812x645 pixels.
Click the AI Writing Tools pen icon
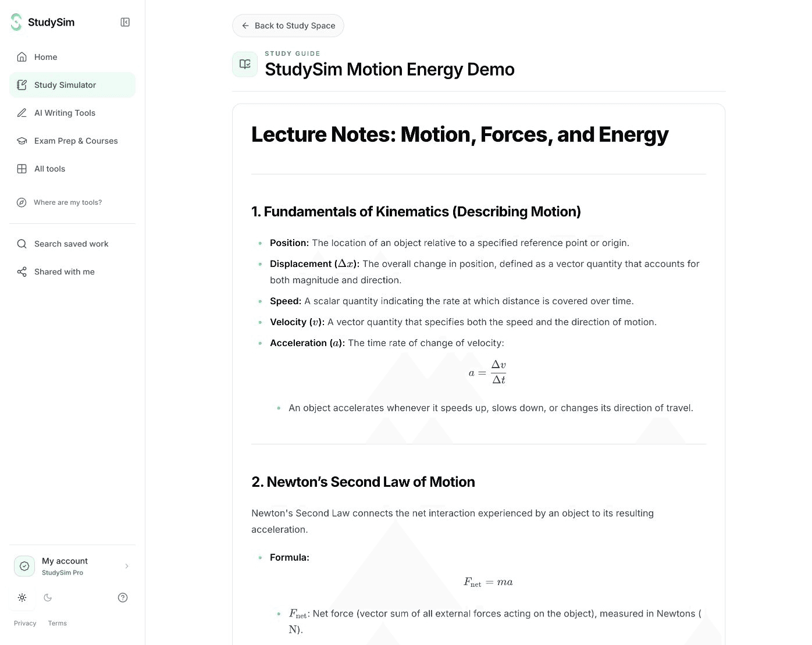click(22, 113)
